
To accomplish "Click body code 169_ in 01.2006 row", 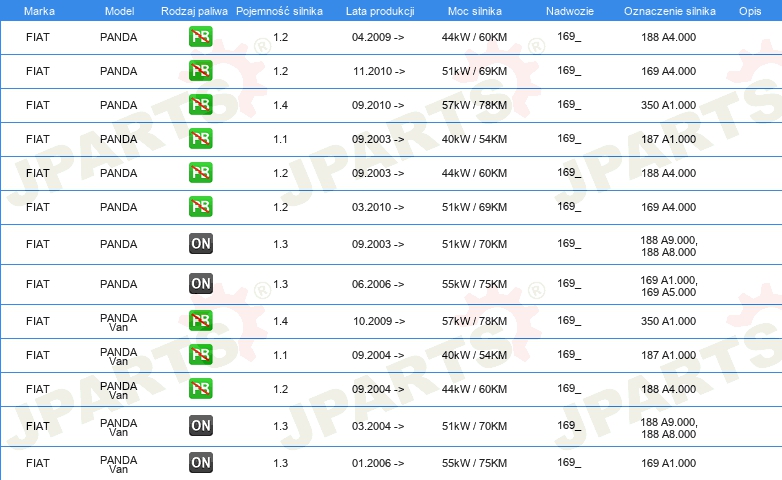I will pyautogui.click(x=569, y=463).
